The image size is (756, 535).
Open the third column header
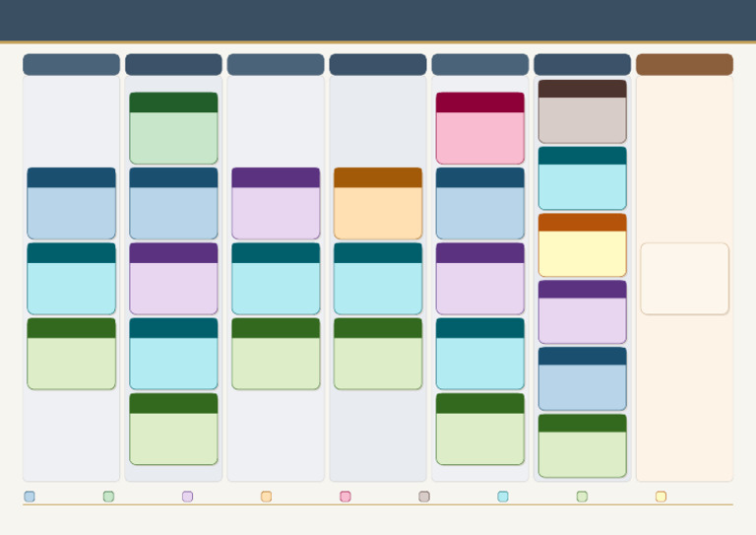pyautogui.click(x=276, y=65)
